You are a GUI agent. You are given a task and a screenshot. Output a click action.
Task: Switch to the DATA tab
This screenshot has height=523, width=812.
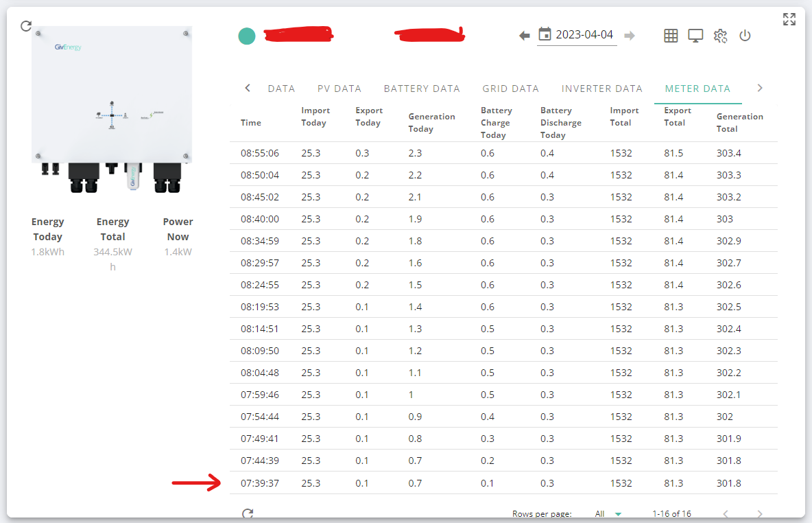(x=281, y=89)
